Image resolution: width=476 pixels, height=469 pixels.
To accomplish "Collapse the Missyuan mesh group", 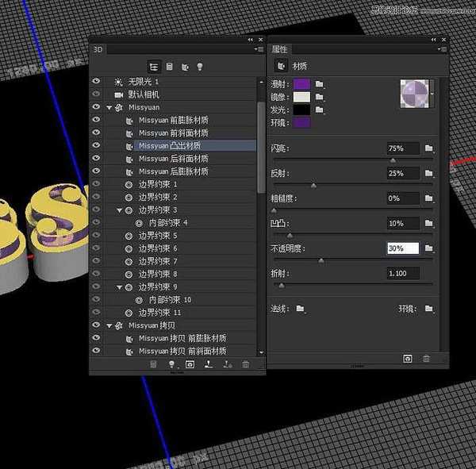I will [x=109, y=107].
